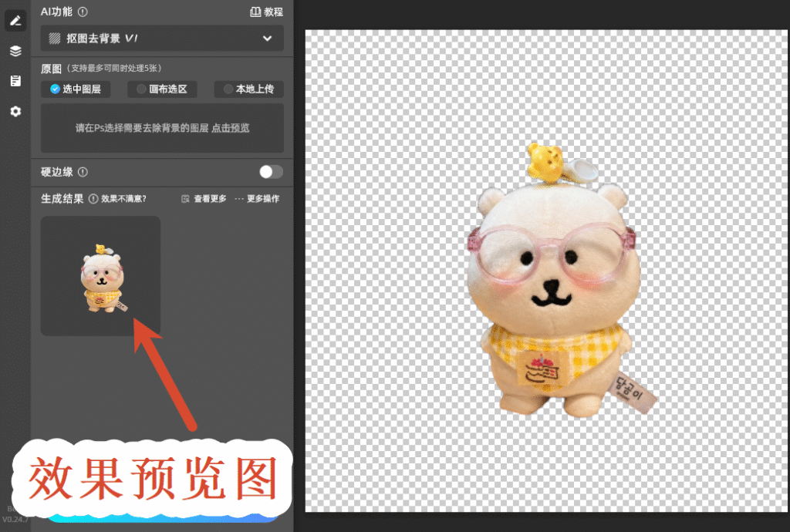Open the settings gear sidebar icon

click(x=15, y=111)
